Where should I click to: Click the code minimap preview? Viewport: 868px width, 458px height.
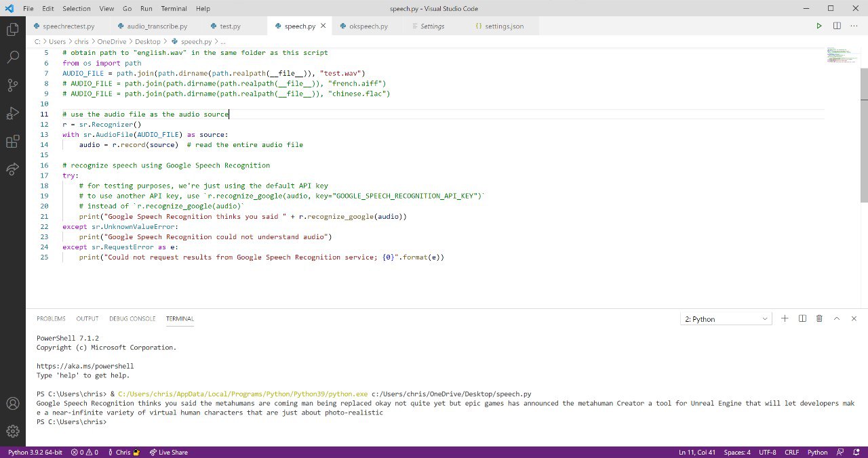(842, 56)
